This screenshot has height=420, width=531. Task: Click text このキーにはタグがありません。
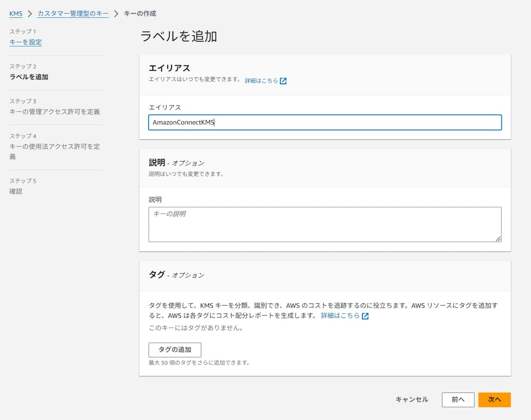pyautogui.click(x=196, y=328)
